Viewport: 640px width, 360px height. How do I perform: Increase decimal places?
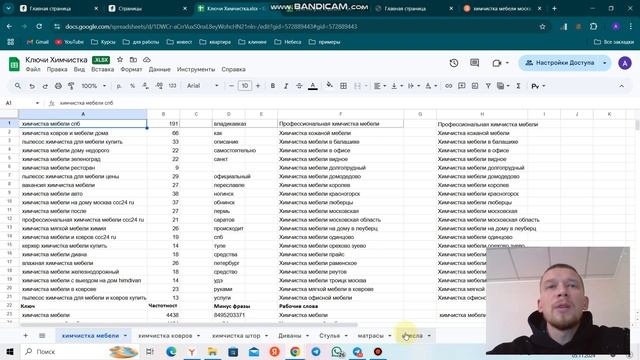(159, 86)
